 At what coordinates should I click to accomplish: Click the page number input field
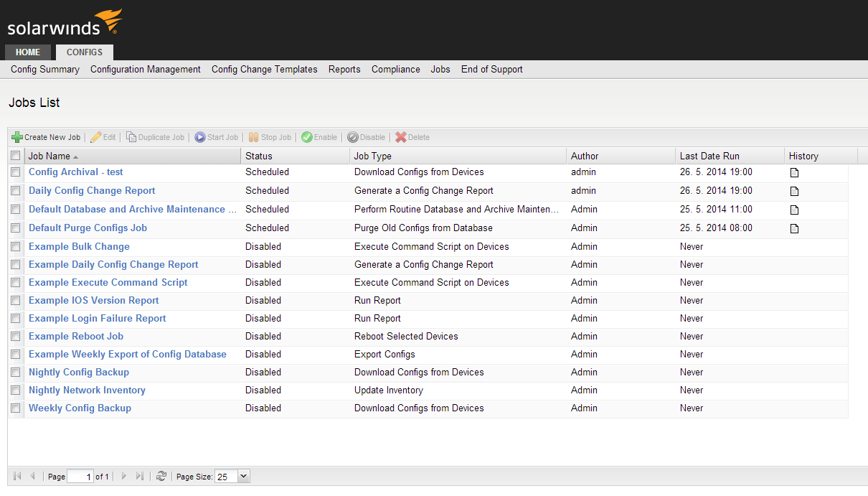[80, 476]
